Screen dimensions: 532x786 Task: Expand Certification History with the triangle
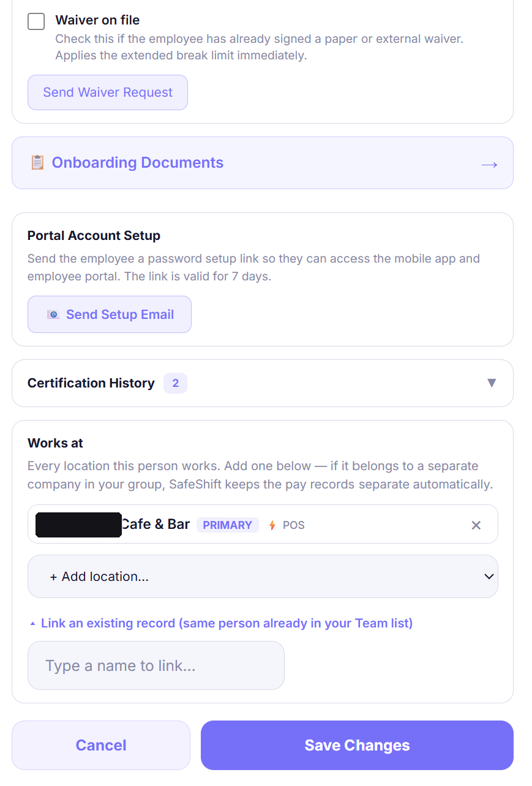491,383
